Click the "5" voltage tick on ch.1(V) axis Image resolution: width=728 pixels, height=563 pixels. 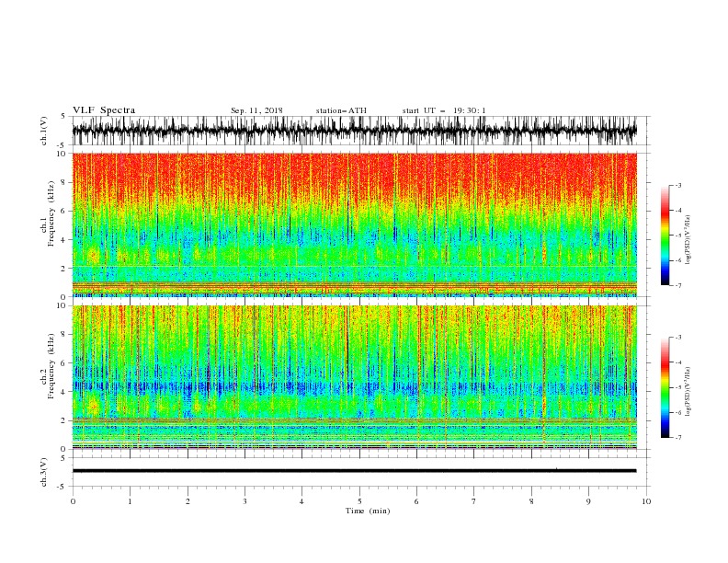[63, 116]
